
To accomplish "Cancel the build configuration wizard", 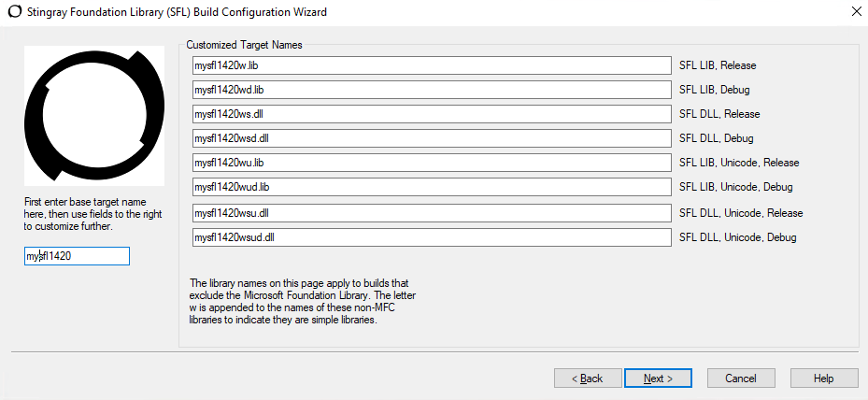I will (741, 379).
